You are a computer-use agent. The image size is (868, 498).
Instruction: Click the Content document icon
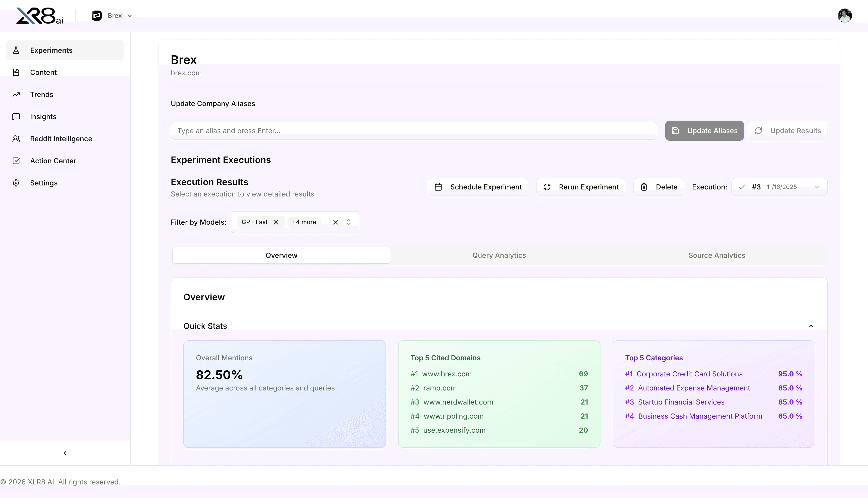point(16,73)
